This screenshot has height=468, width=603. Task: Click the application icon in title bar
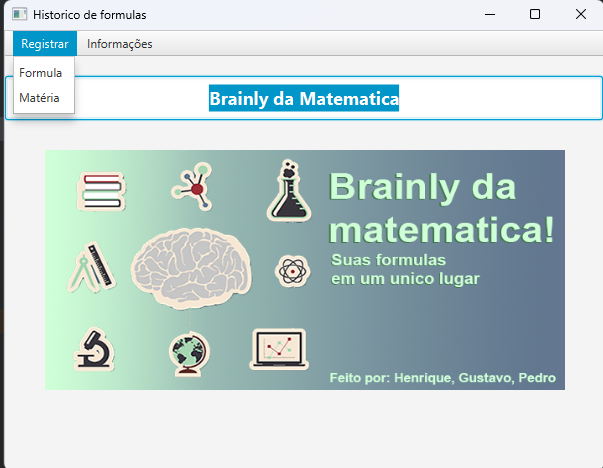[x=19, y=15]
